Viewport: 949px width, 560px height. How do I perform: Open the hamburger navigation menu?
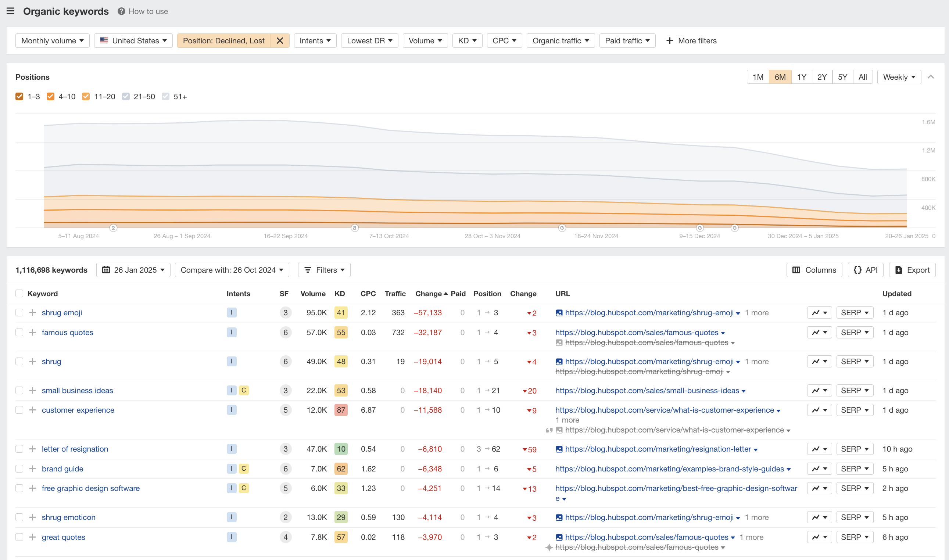(x=11, y=11)
